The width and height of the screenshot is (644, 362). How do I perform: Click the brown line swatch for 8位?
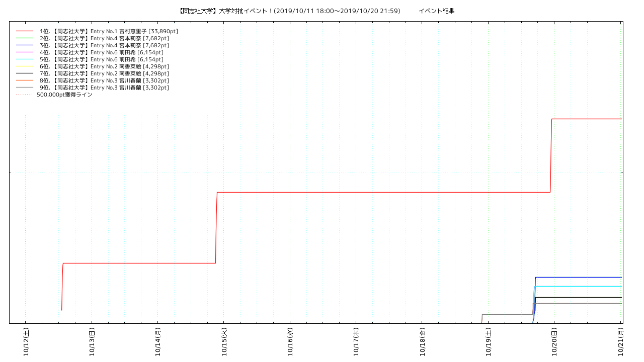(25, 80)
